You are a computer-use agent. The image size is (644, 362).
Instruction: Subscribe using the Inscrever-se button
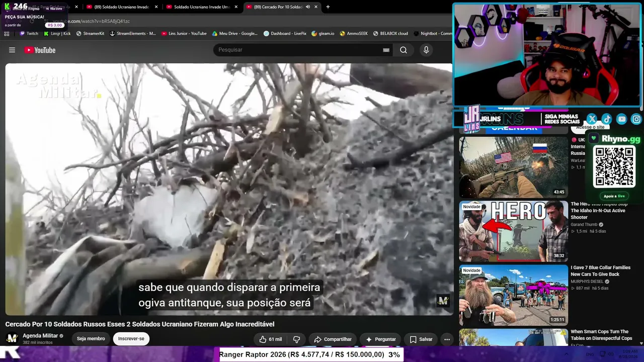[x=131, y=339]
